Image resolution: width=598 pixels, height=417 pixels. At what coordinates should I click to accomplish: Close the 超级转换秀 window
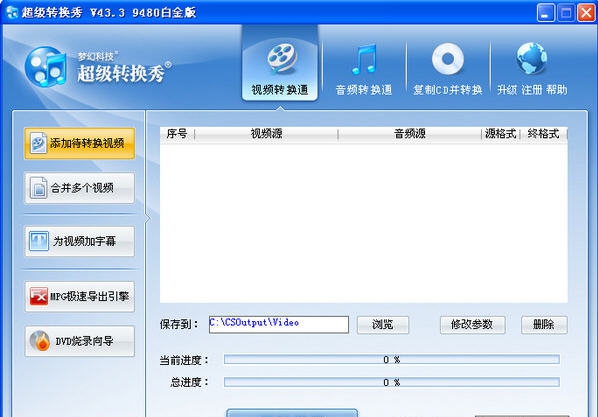[586, 13]
